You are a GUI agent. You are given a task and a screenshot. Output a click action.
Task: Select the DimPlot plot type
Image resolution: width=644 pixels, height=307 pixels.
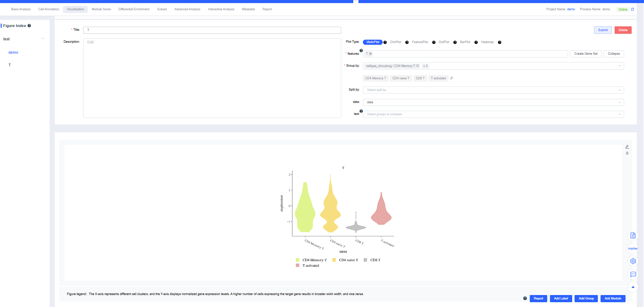(x=395, y=42)
